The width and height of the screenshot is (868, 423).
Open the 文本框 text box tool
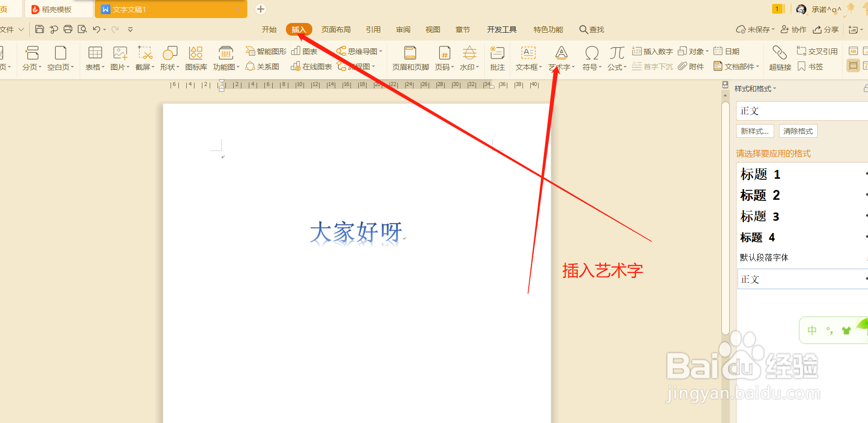point(528,58)
